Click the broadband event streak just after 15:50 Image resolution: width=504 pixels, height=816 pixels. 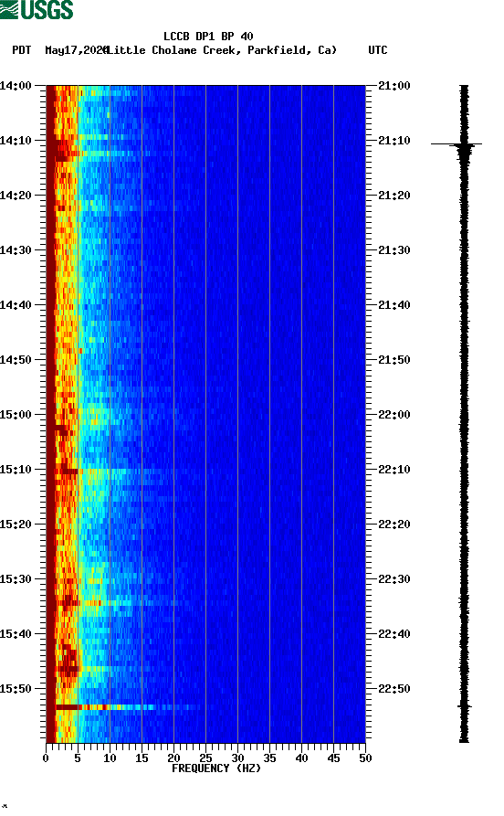tap(128, 707)
